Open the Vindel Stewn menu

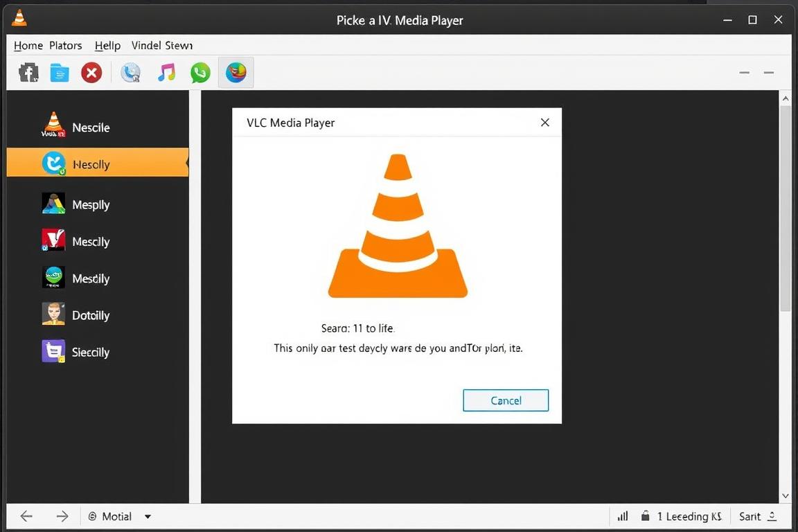click(162, 45)
